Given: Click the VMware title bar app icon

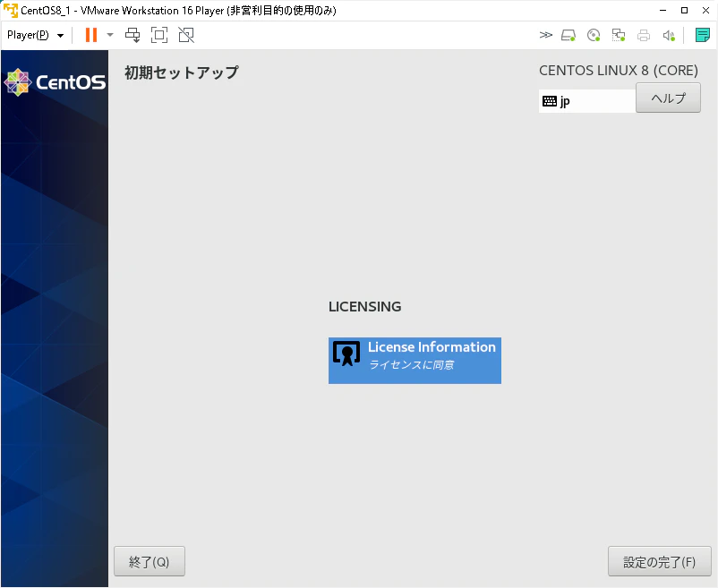Looking at the screenshot, I should point(10,10).
